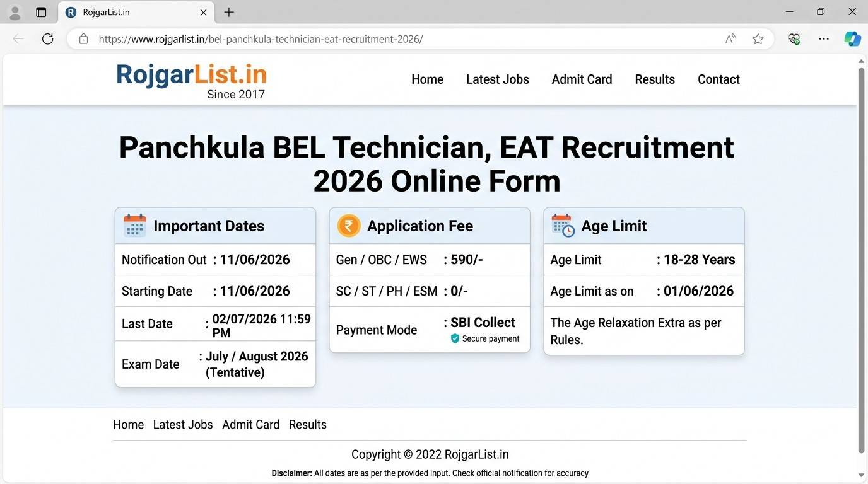Restore down the browser window
The image size is (868, 484).
pyautogui.click(x=821, y=12)
